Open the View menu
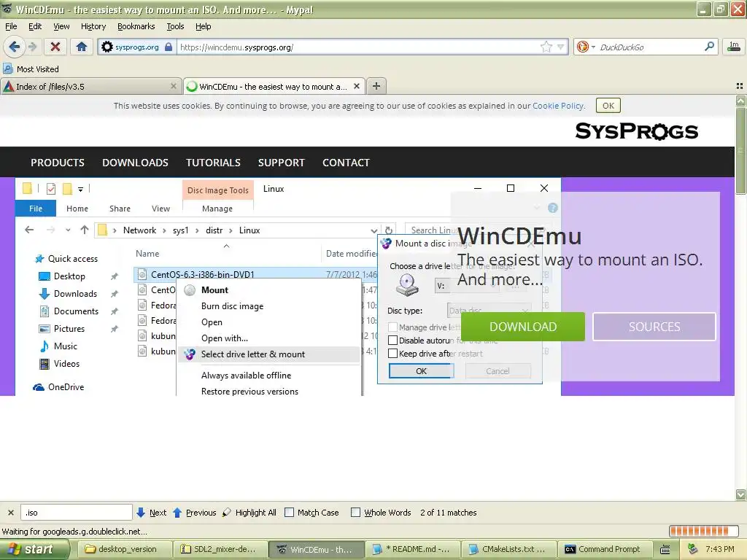The height and width of the screenshot is (560, 747). coord(61,26)
